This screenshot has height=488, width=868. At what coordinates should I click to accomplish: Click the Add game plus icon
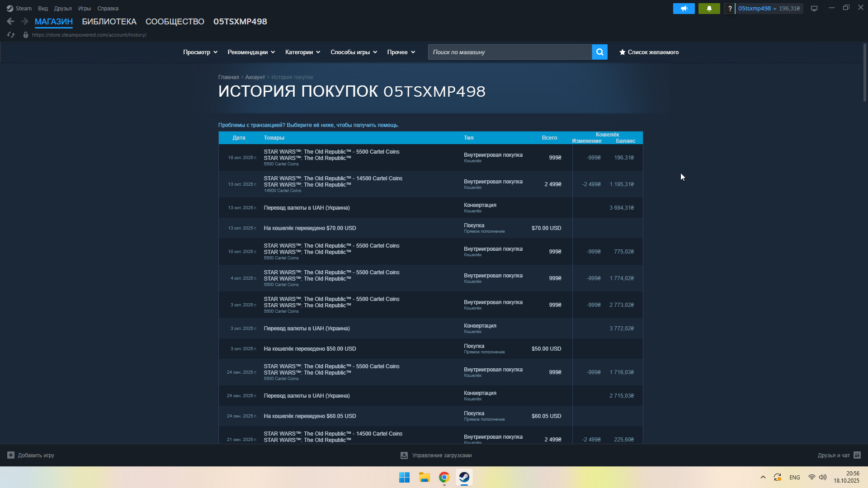tap(11, 455)
